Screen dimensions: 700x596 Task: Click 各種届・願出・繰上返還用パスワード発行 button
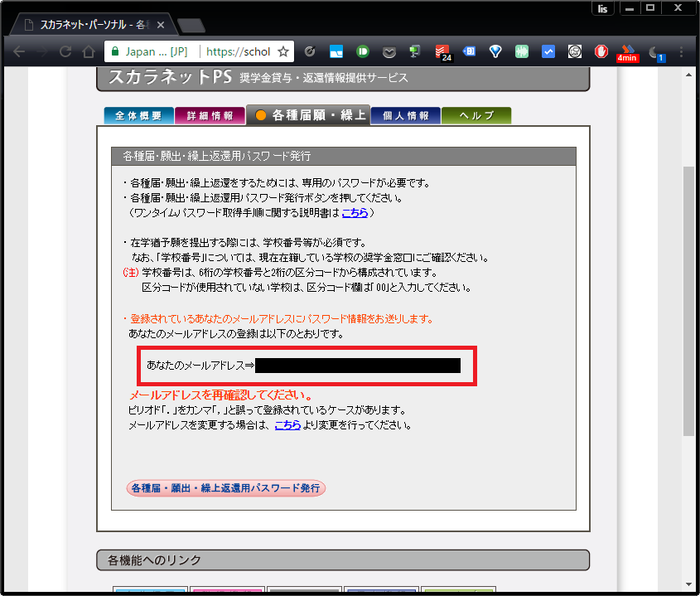click(x=226, y=488)
